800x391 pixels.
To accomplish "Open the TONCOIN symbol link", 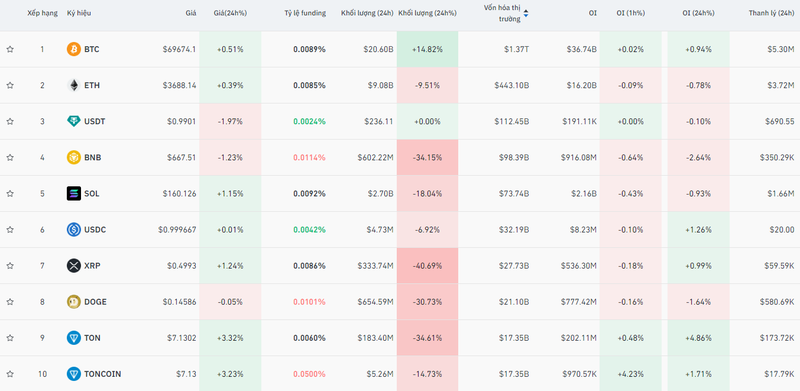I will [x=103, y=374].
